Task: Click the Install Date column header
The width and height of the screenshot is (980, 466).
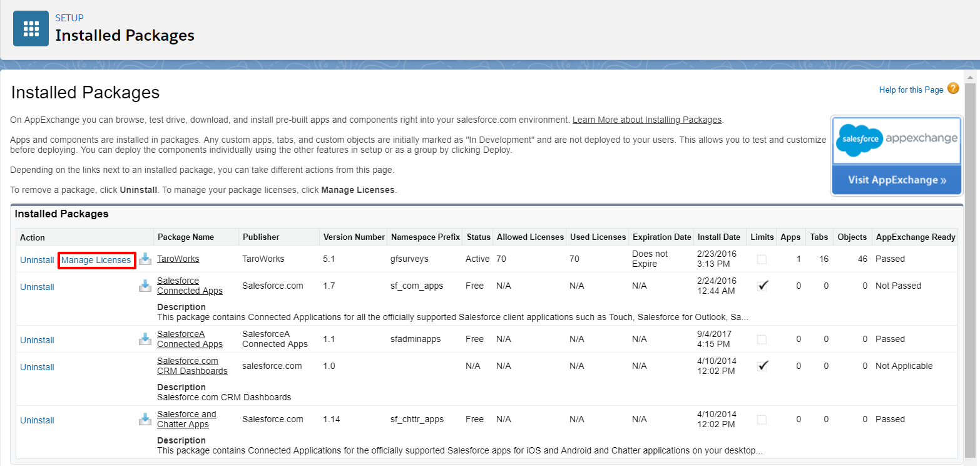Action: tap(718, 237)
